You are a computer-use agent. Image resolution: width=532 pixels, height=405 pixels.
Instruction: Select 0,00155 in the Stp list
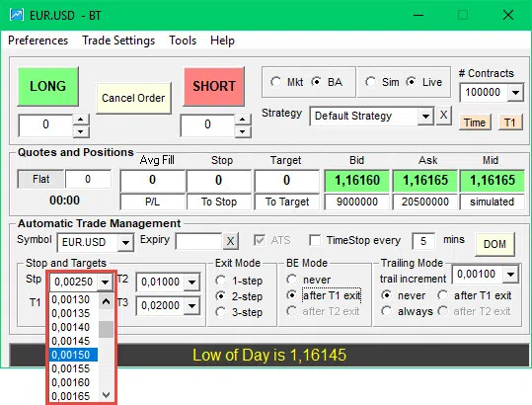tap(74, 368)
